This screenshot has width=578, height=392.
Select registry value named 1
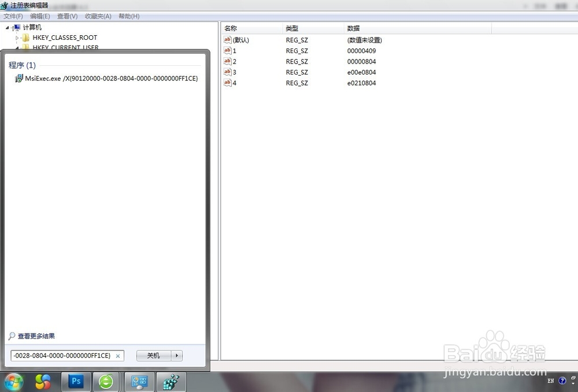click(235, 51)
